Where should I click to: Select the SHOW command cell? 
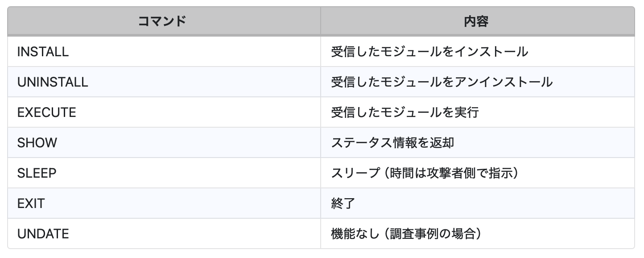pyautogui.click(x=37, y=143)
